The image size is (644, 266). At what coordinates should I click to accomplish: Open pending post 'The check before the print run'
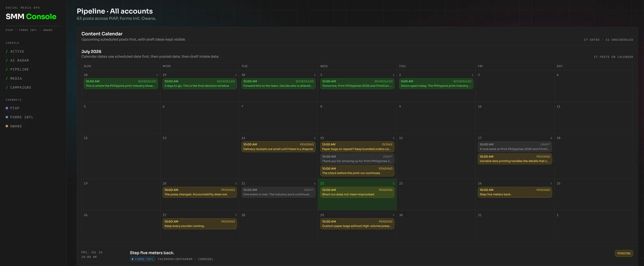click(357, 171)
